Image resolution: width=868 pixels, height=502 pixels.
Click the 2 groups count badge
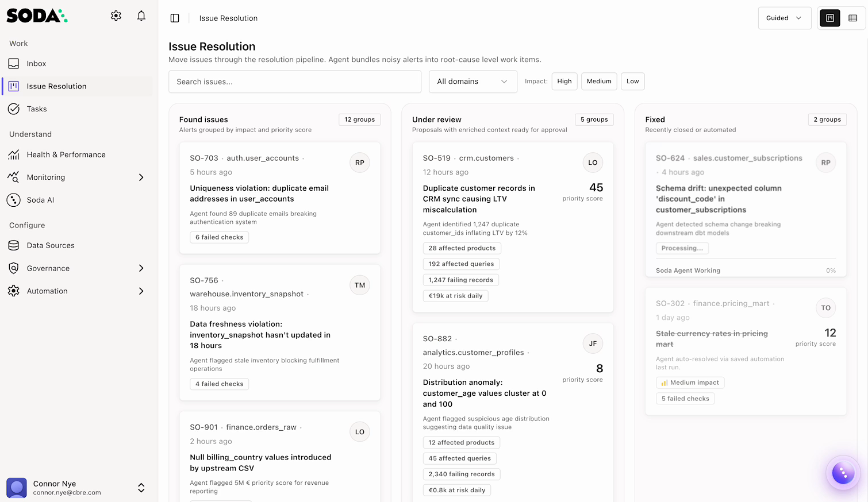pyautogui.click(x=827, y=119)
